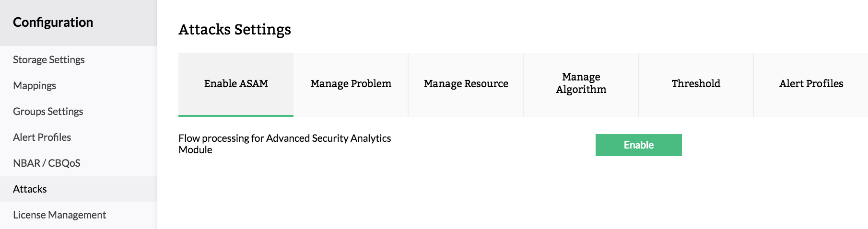This screenshot has width=868, height=229.
Task: Click the word Module below Flow processing
Action: click(x=195, y=150)
